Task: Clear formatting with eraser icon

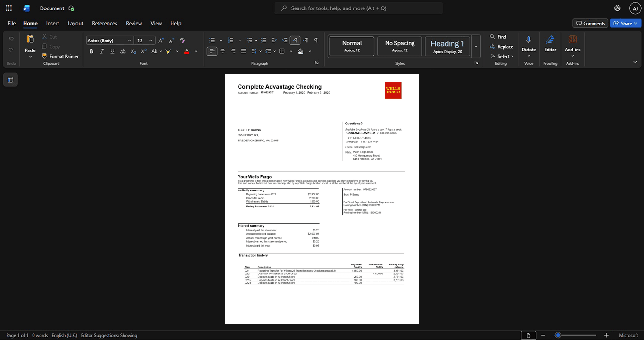Action: point(182,41)
